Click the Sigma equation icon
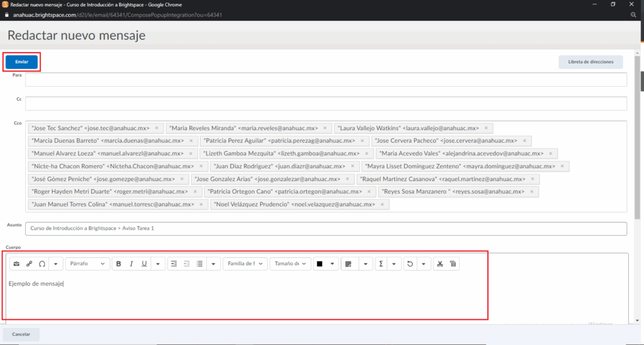Screen dimensions: 644x345 381,264
